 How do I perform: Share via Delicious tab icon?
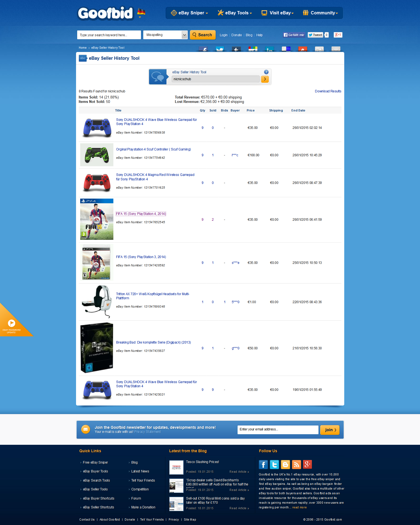286,49
